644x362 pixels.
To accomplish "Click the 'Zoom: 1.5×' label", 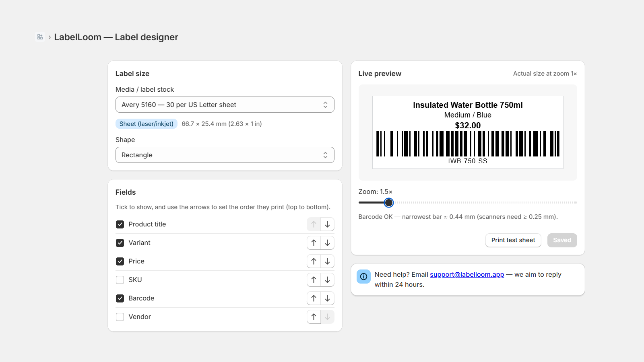I will click(376, 192).
